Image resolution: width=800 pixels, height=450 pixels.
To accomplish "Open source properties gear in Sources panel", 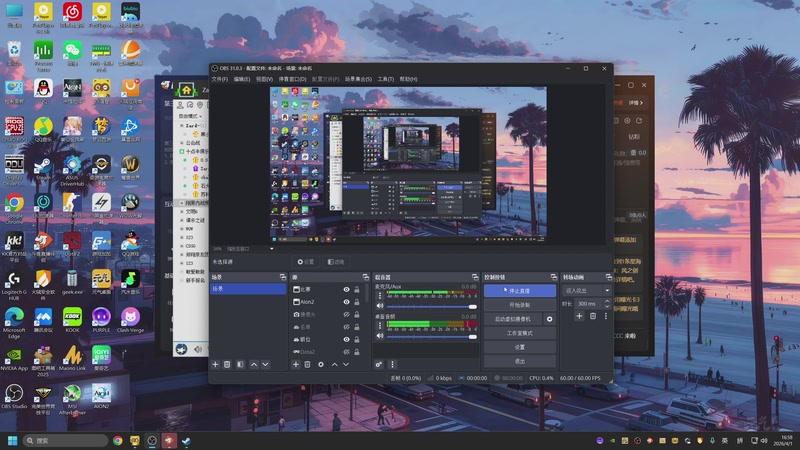I will (x=320, y=364).
